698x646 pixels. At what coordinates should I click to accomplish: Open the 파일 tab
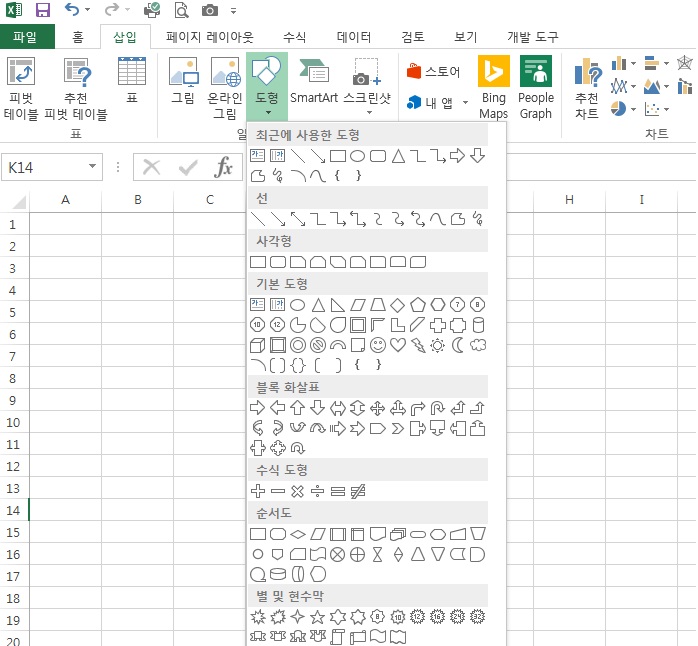click(25, 37)
